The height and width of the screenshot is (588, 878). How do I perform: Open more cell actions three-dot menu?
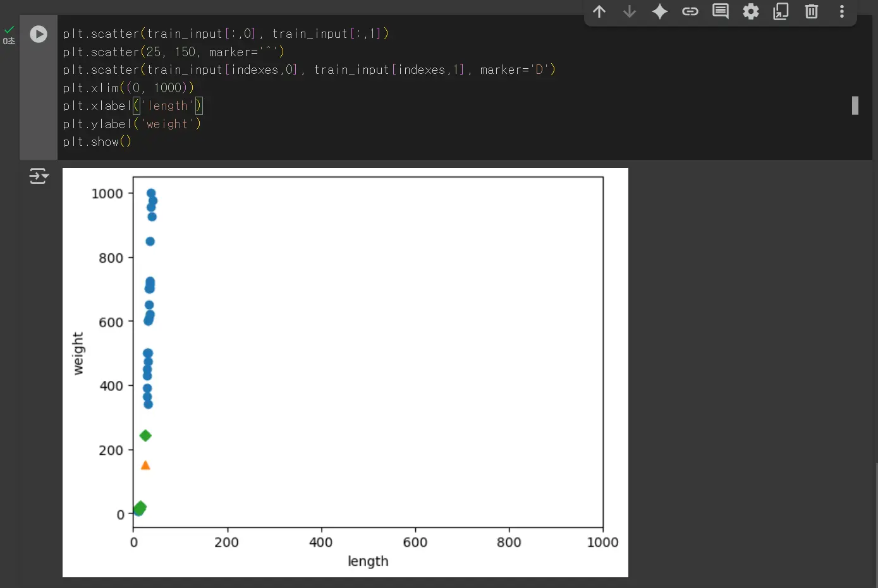coord(842,11)
